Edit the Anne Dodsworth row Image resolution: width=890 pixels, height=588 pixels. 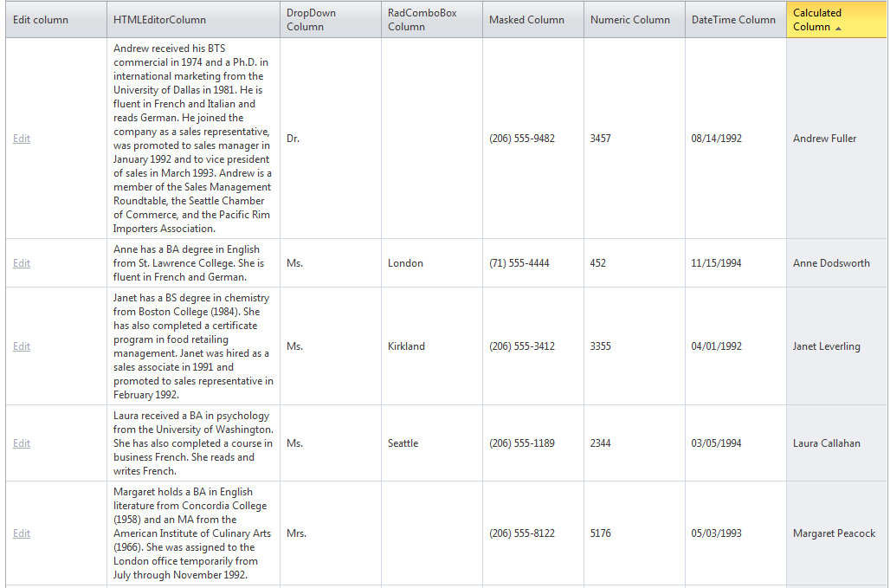point(22,263)
